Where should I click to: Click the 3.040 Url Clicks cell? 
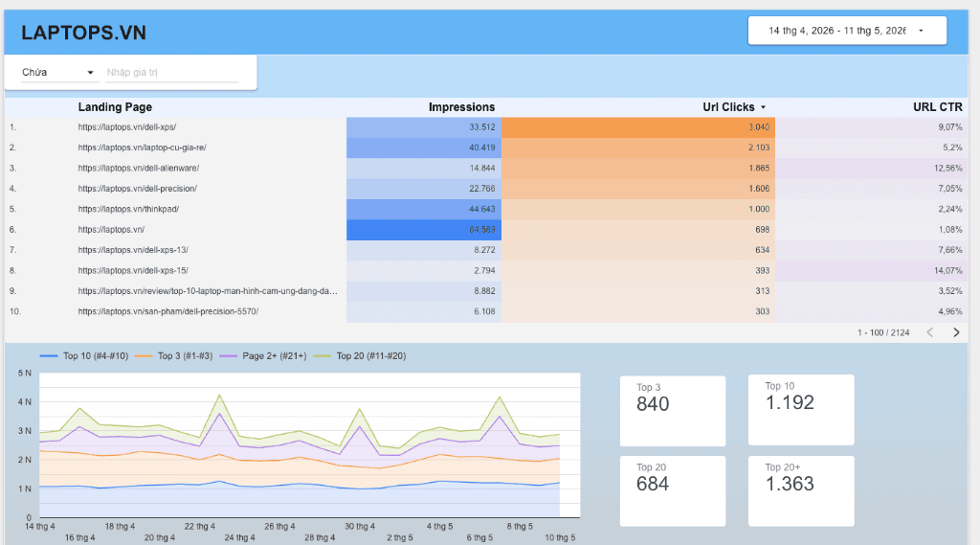tap(638, 127)
